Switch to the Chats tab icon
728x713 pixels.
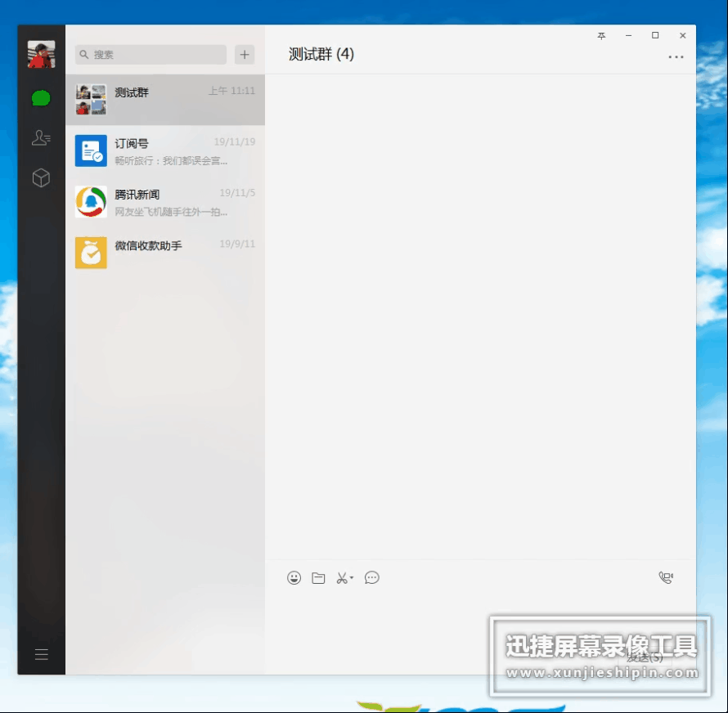coord(41,98)
